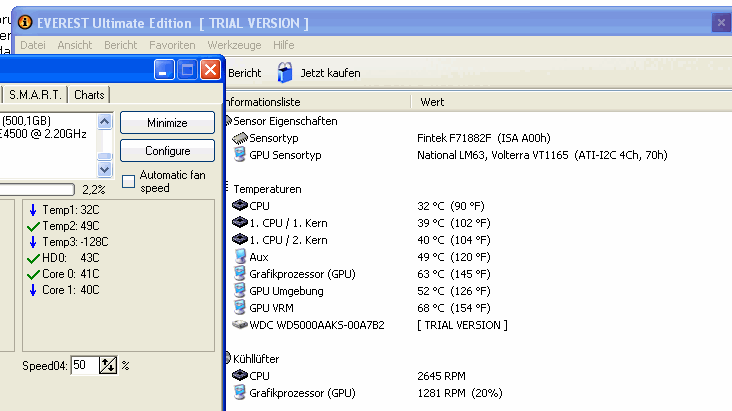732x411 pixels.
Task: Click the Core 0 green checkmark icon
Action: pos(33,274)
